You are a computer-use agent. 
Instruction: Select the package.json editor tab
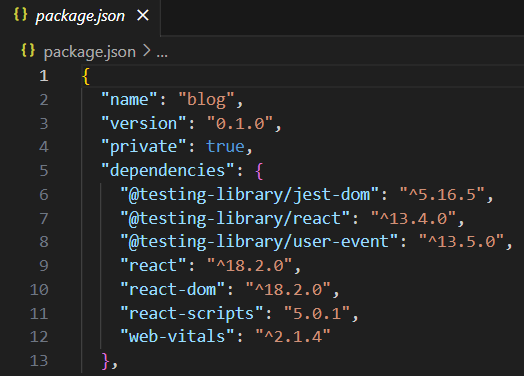[x=80, y=16]
